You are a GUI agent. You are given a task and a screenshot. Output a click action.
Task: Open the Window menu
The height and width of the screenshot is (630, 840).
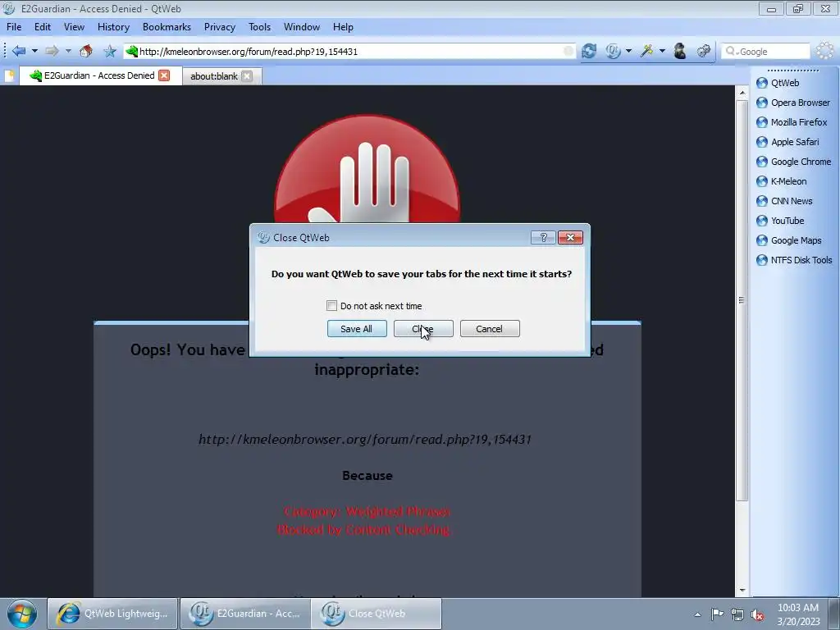(x=302, y=27)
